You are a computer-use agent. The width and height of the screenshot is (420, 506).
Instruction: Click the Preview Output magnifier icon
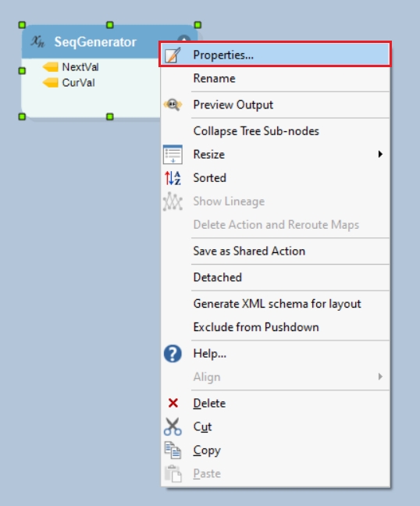tap(173, 105)
